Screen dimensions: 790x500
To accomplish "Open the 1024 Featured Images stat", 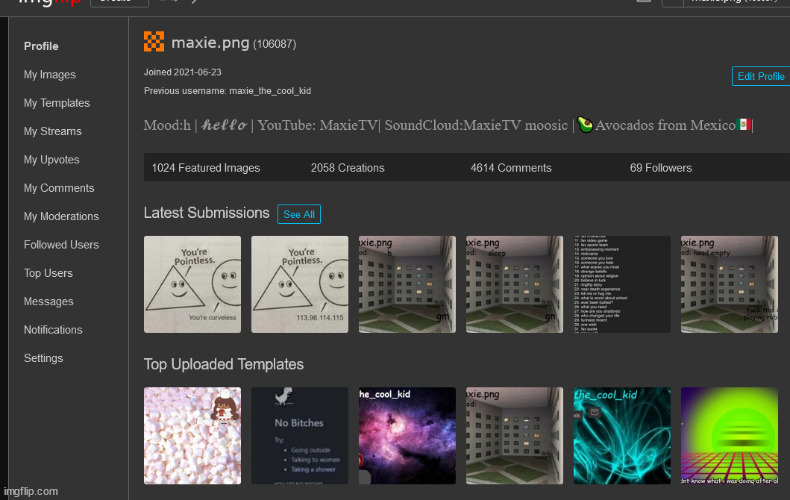I will point(206,168).
